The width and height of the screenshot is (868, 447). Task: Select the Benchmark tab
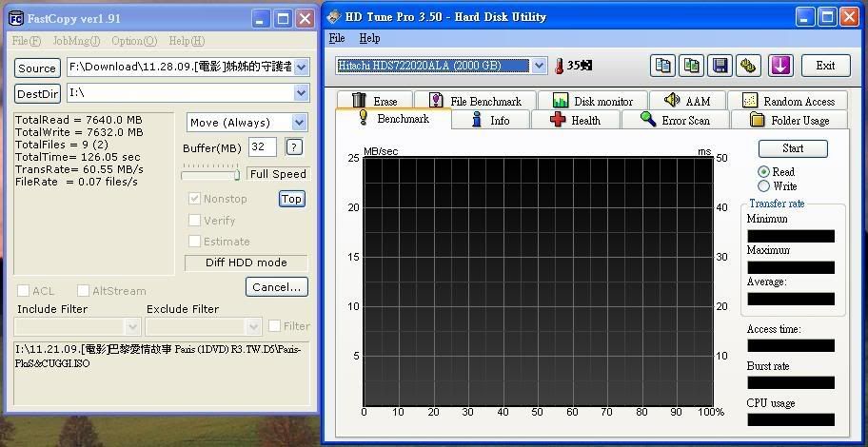[x=394, y=118]
